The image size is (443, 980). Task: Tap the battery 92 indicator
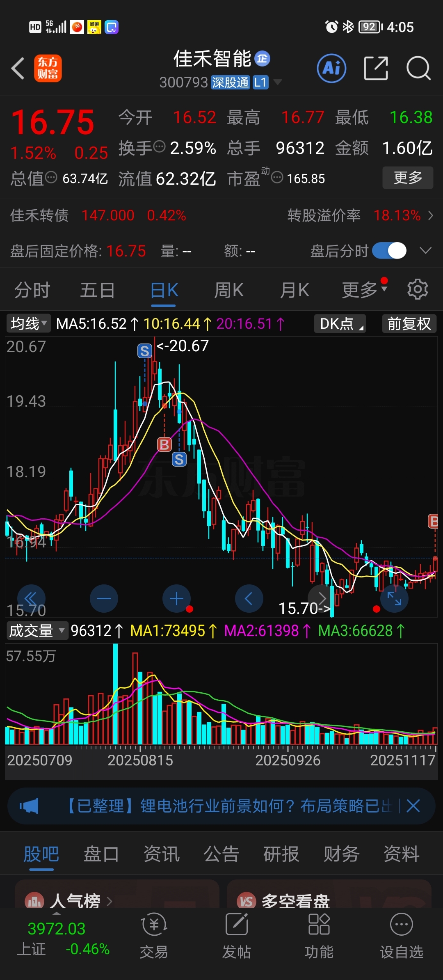click(x=370, y=27)
